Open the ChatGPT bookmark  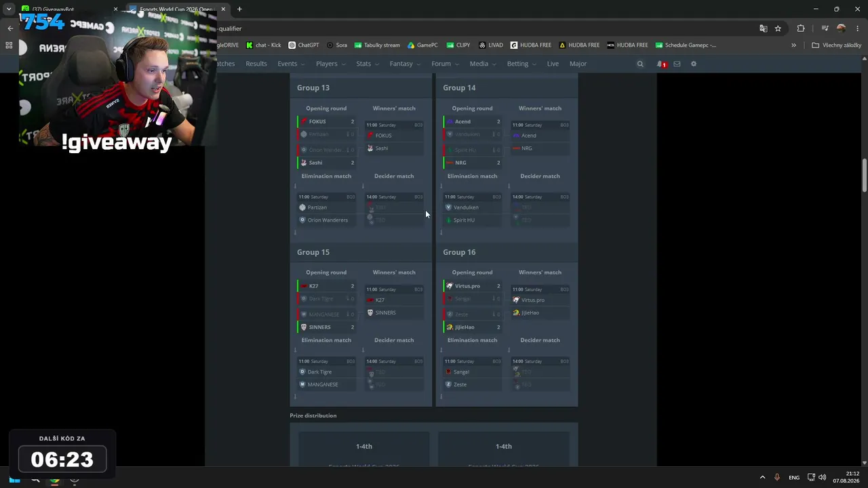coord(303,45)
